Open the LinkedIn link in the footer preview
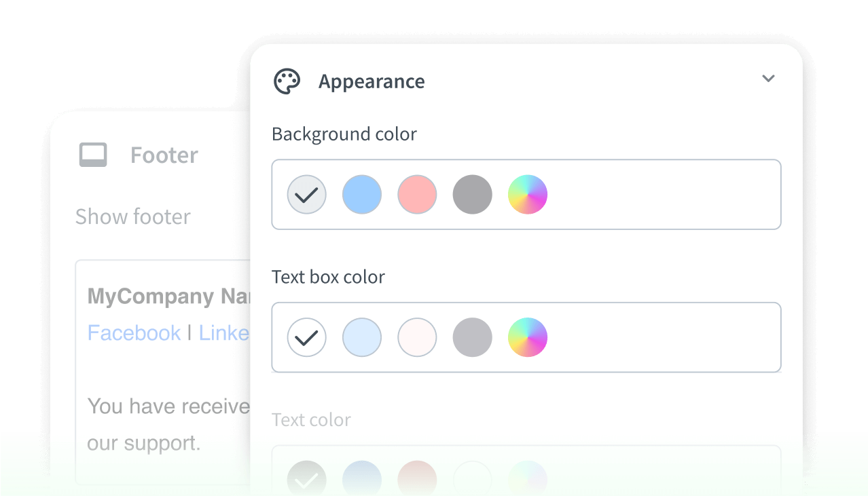 (x=225, y=332)
